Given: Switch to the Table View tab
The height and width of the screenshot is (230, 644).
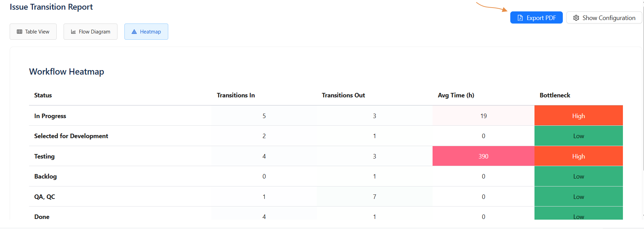Looking at the screenshot, I should click(x=33, y=32).
